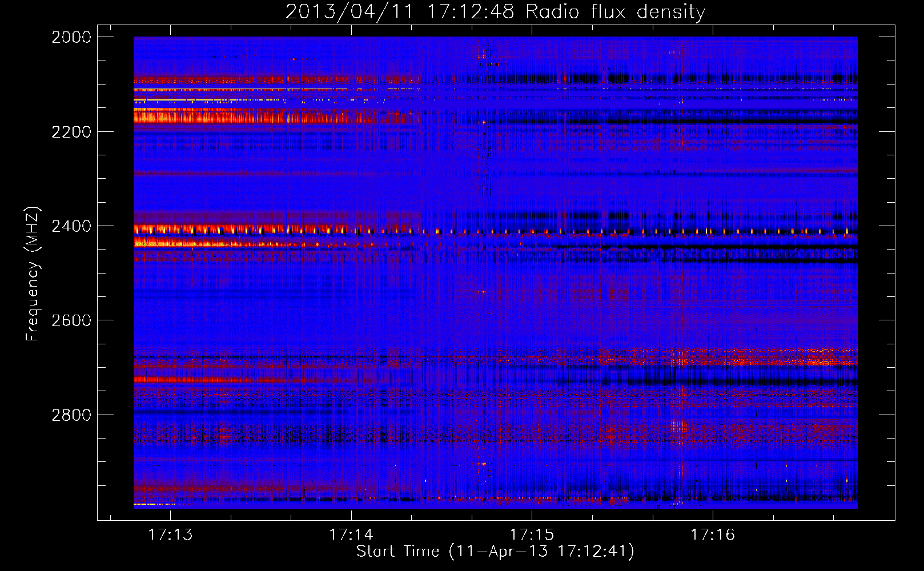Click the 17:15 time axis label
The width and height of the screenshot is (924, 571).
coord(532,534)
